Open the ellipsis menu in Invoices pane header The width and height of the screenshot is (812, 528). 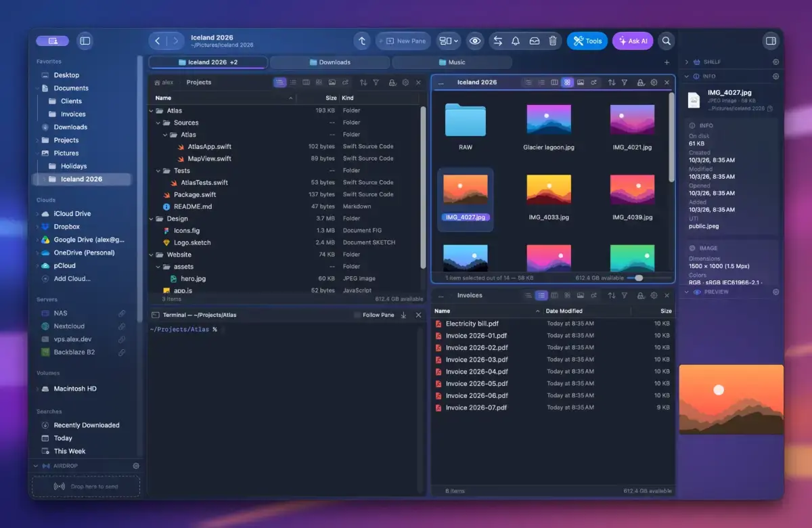[441, 295]
